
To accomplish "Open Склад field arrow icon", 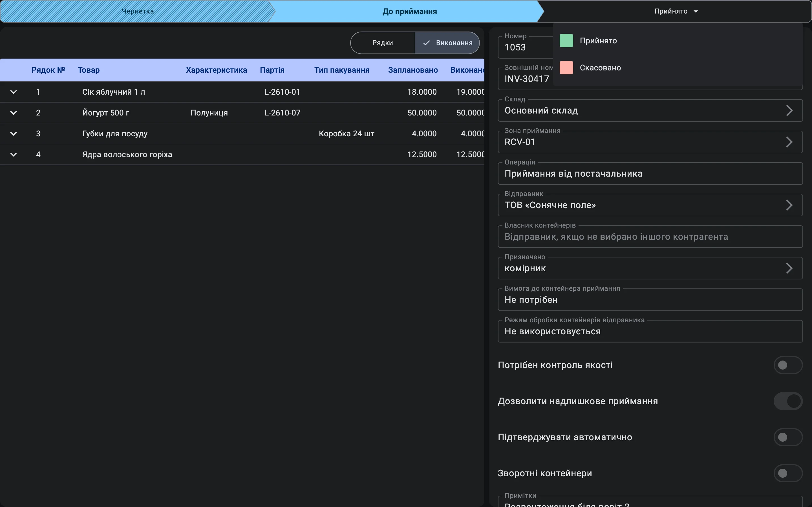I will [x=789, y=110].
